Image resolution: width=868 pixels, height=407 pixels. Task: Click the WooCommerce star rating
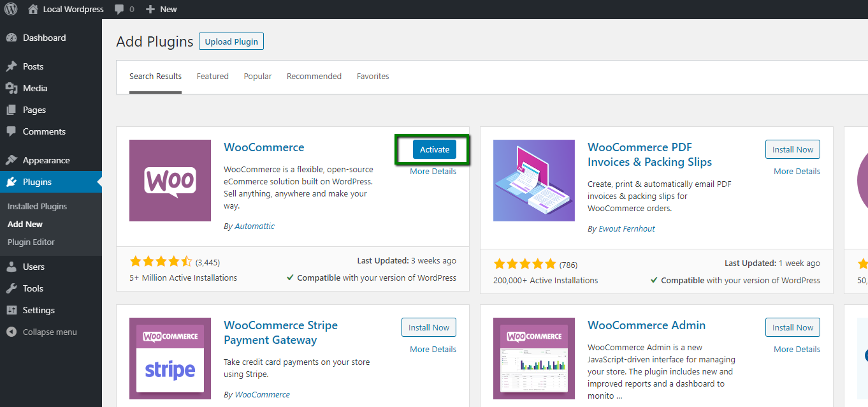click(x=161, y=262)
